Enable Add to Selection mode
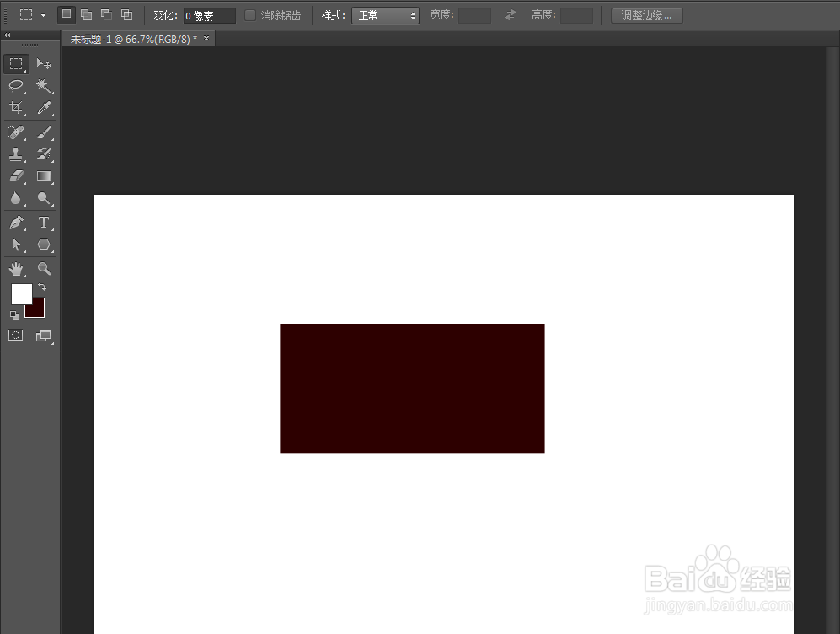Viewport: 840px width, 634px height. point(86,14)
